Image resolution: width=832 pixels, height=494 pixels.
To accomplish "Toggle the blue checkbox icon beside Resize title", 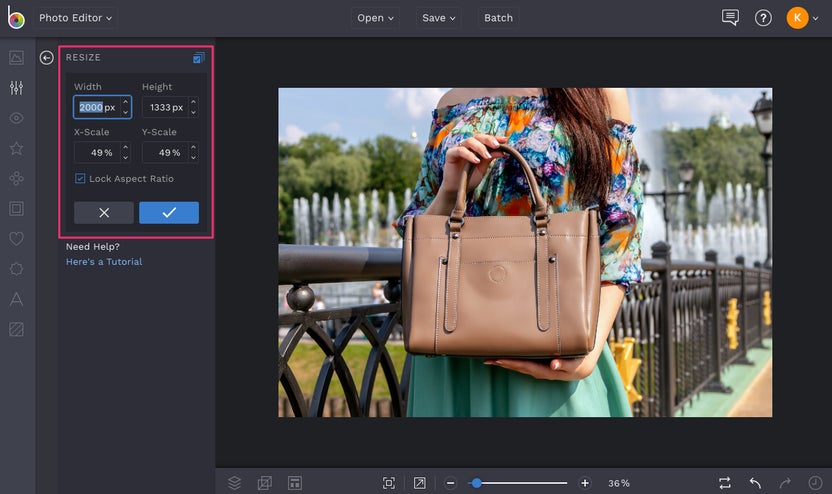I will [x=198, y=58].
